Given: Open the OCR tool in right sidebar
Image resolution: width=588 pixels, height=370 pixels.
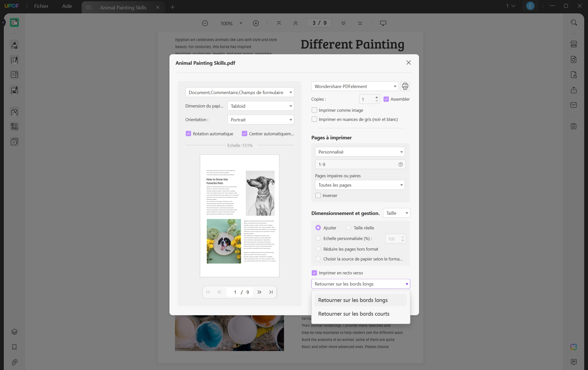Looking at the screenshot, I should (574, 44).
